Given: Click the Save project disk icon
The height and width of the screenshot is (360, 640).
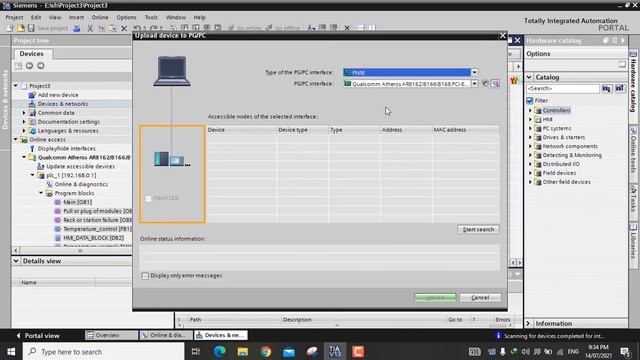Looking at the screenshot, I should [31, 28].
